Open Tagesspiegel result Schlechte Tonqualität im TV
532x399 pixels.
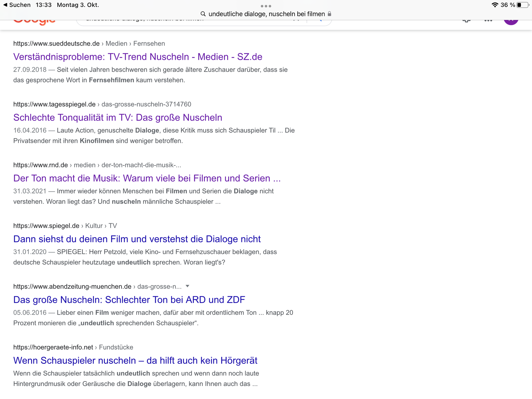tap(118, 117)
